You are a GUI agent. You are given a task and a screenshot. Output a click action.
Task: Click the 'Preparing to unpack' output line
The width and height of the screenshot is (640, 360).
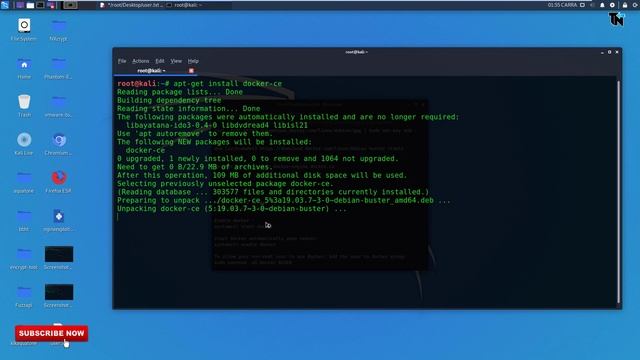pyautogui.click(x=284, y=200)
